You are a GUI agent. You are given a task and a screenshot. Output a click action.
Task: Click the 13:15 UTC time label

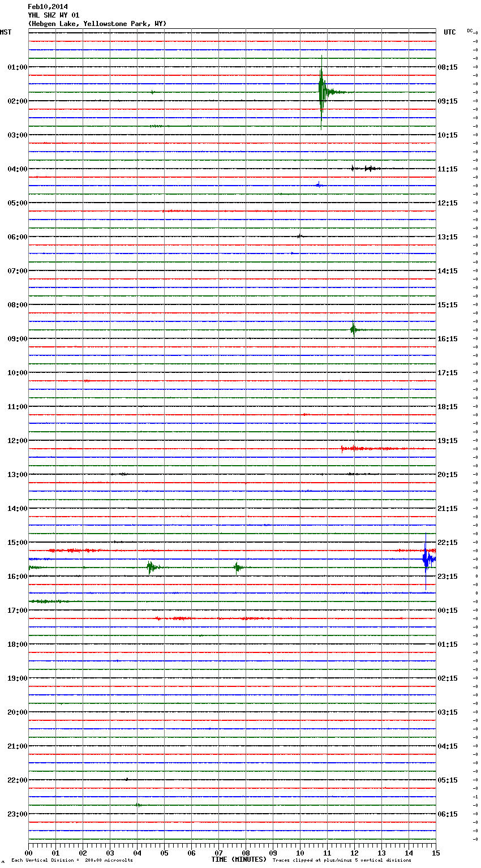[448, 237]
